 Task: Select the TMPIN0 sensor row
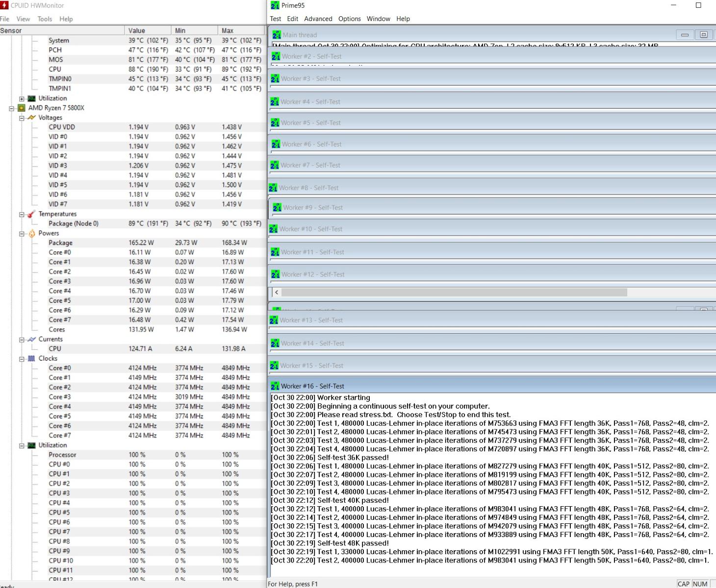click(x=132, y=79)
